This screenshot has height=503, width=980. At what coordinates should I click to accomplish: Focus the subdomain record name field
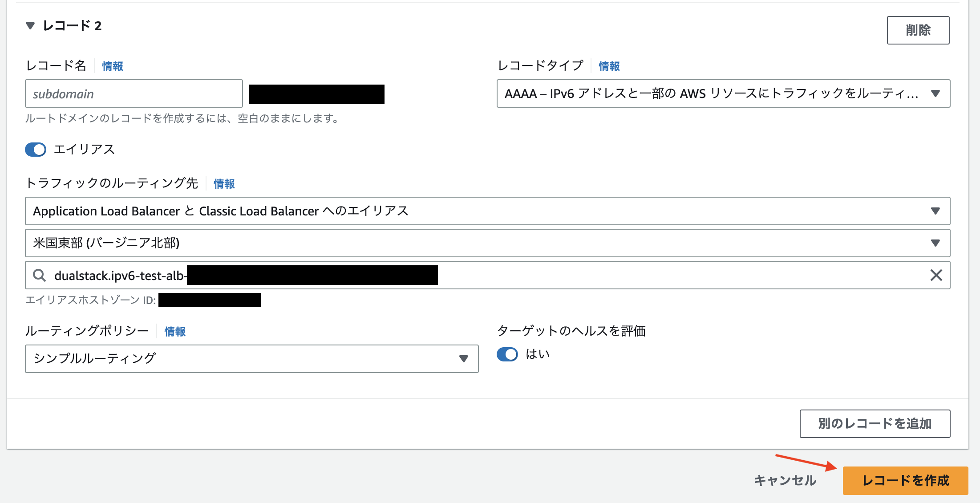point(134,93)
